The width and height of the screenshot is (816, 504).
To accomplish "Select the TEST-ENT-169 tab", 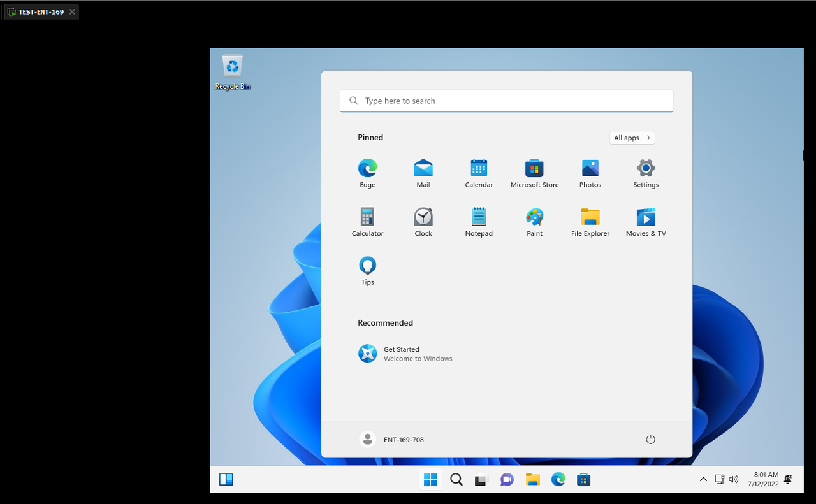I will pyautogui.click(x=41, y=12).
